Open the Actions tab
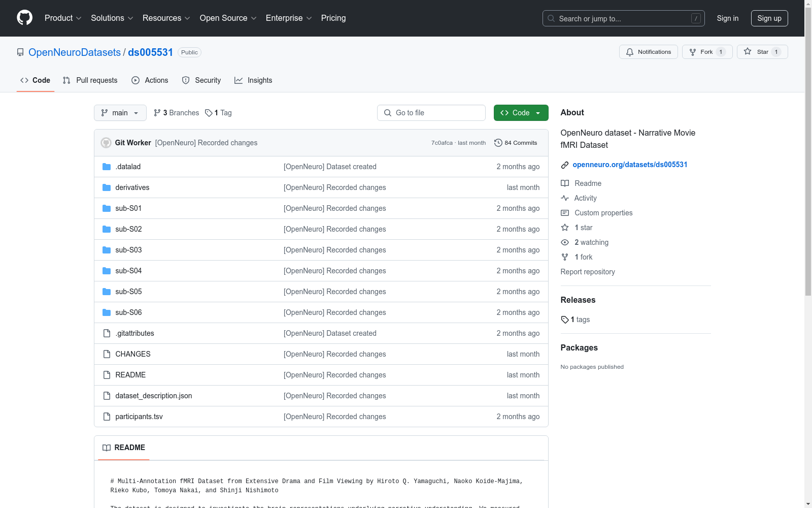Viewport: 812px width, 508px height. (x=150, y=80)
